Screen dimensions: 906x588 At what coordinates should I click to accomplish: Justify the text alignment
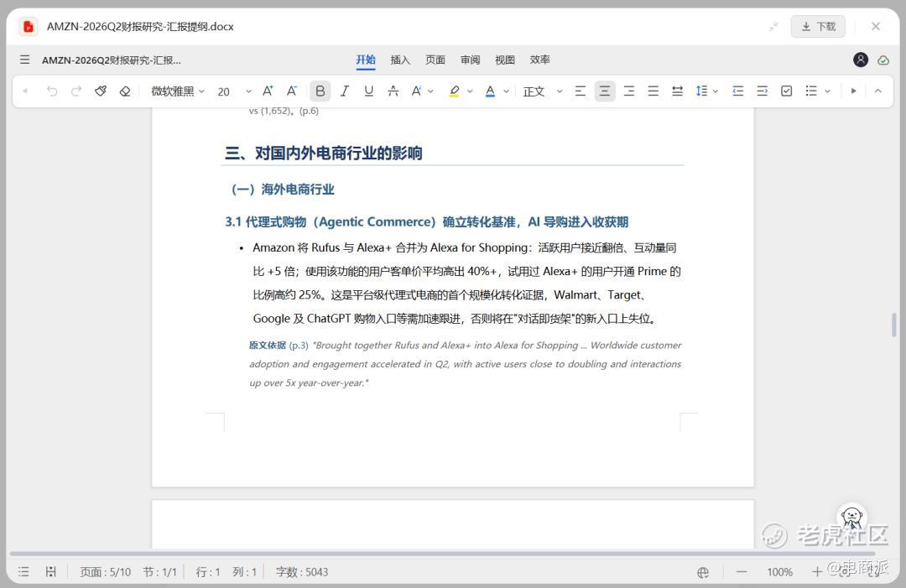(653, 91)
